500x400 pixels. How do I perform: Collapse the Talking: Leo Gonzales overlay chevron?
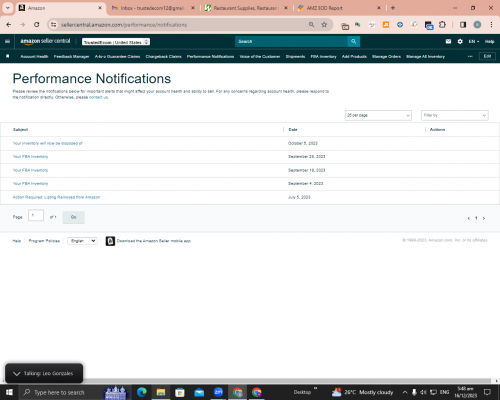tap(16, 374)
